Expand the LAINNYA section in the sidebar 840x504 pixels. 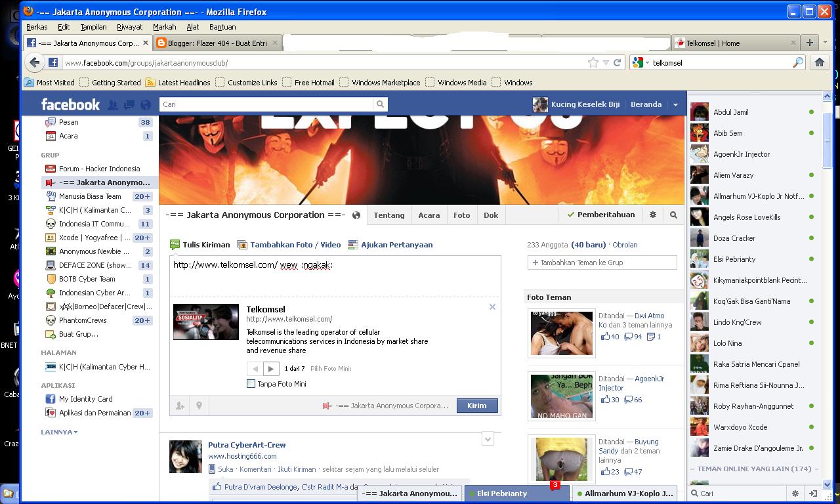point(59,432)
